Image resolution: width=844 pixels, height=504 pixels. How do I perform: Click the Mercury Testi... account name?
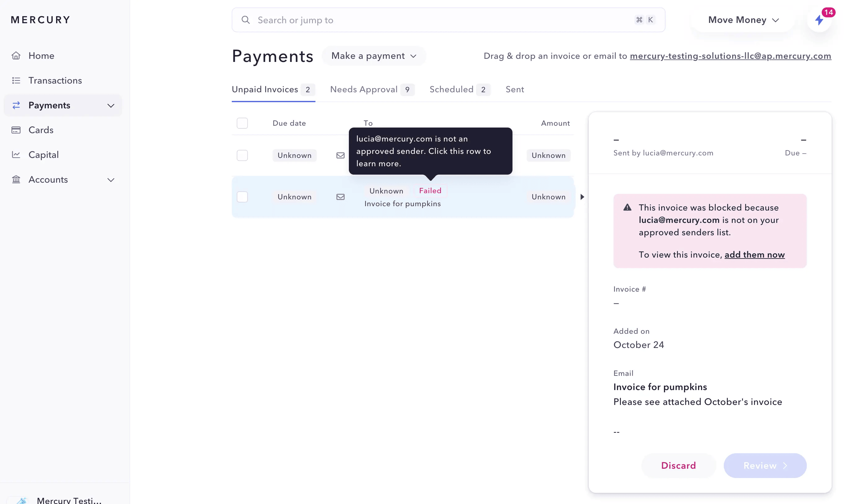(x=69, y=500)
